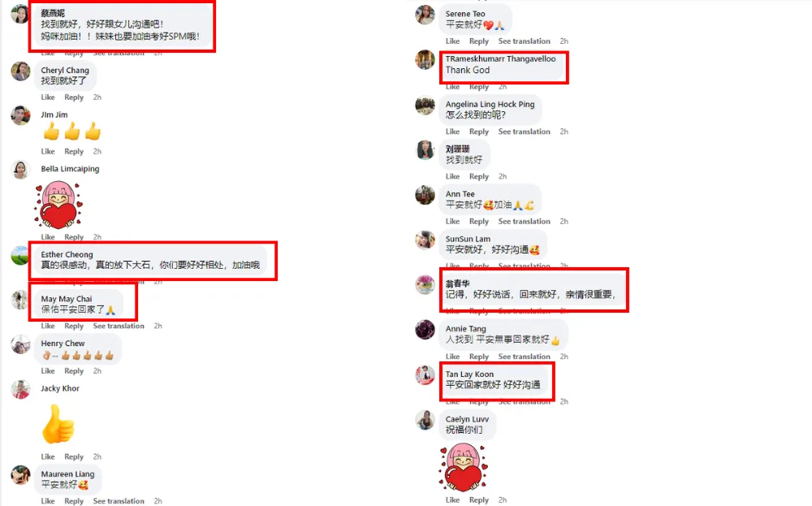Like Angelina Ling Hock Ping's comment
812x506 pixels.
[x=452, y=132]
